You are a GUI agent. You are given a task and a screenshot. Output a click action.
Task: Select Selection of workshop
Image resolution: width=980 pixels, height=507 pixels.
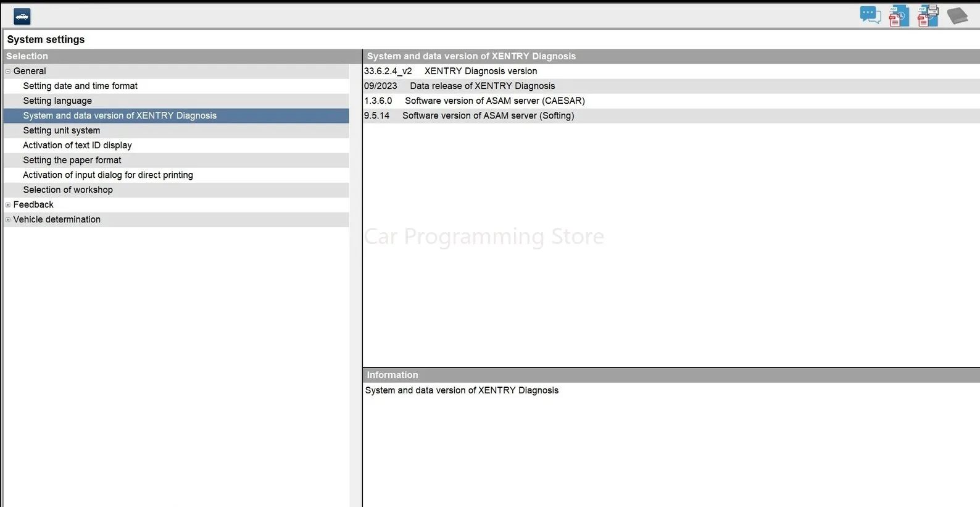(x=176, y=190)
